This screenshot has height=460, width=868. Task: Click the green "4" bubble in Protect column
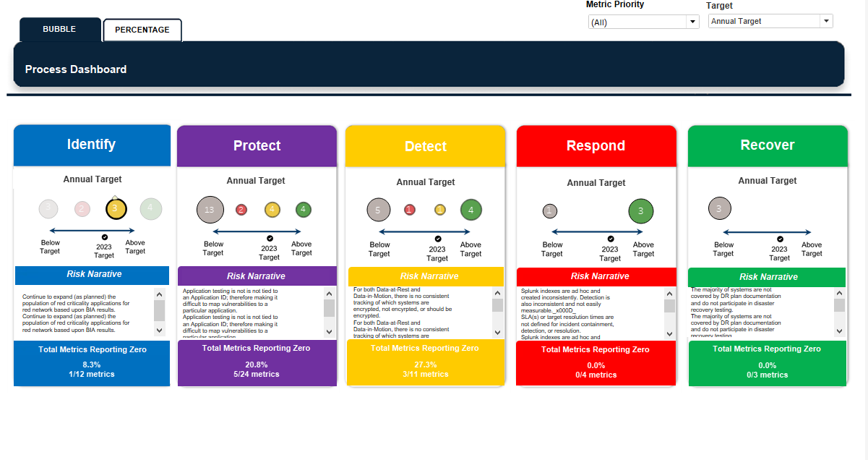pos(304,210)
